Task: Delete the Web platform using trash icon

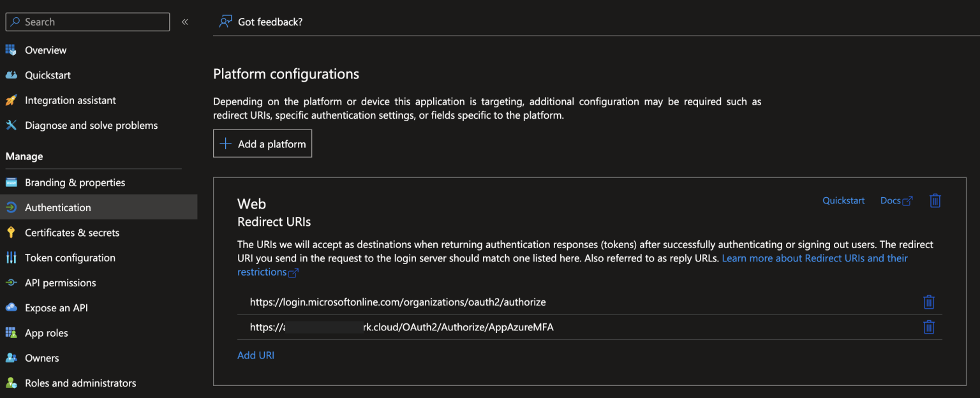Action: [x=935, y=200]
